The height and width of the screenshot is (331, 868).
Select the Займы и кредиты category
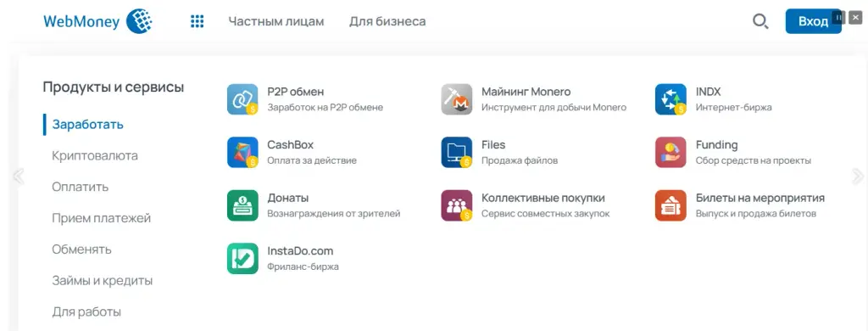[103, 281]
